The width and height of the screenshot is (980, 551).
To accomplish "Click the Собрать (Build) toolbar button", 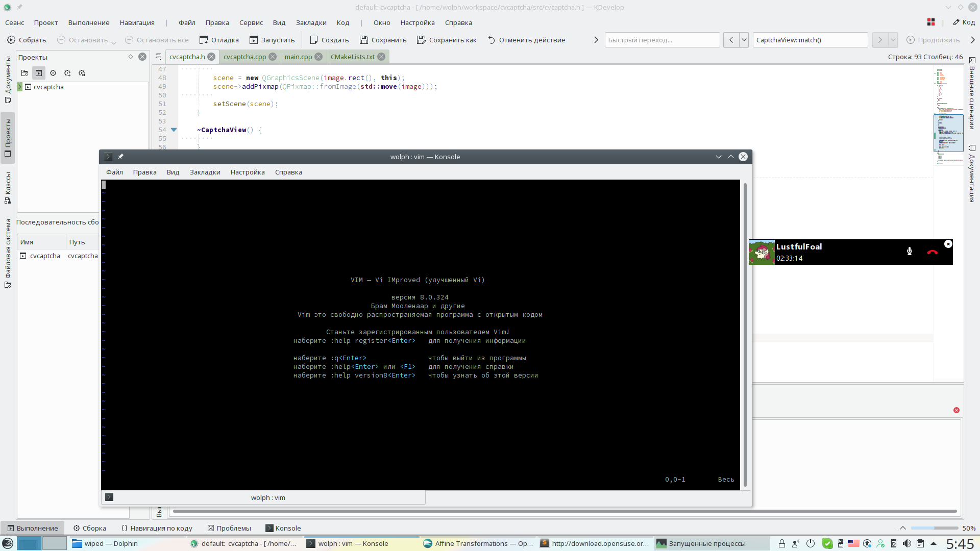I will point(27,40).
